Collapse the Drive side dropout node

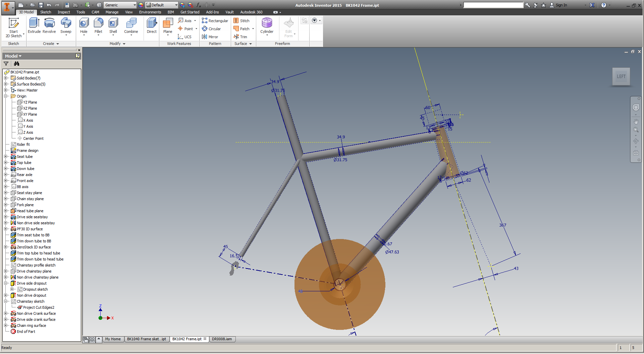6,283
